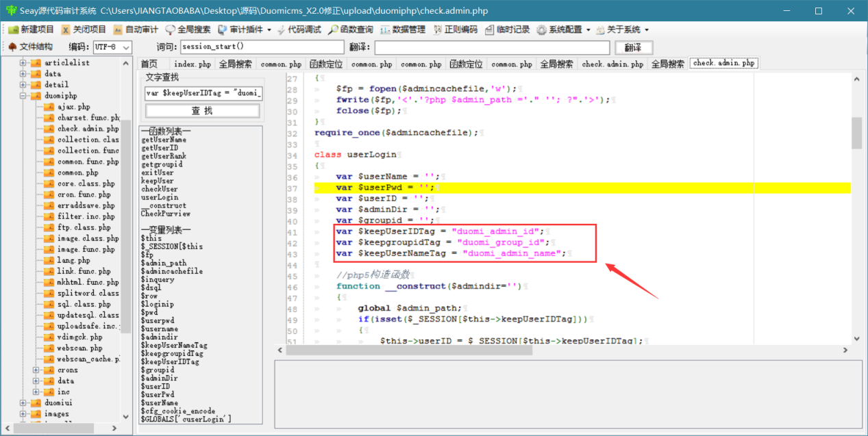Open the 审计插件 dropdown menu
The width and height of the screenshot is (868, 436).
tap(245, 29)
